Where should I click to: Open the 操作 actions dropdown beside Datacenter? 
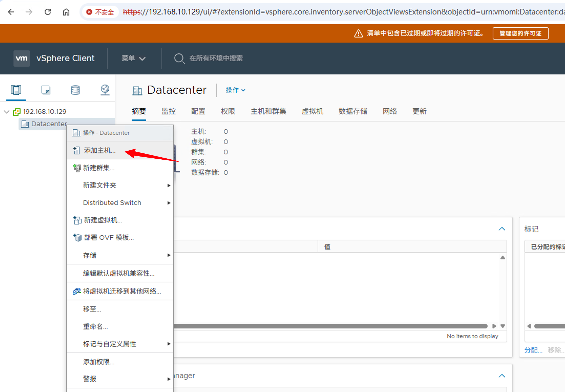236,90
